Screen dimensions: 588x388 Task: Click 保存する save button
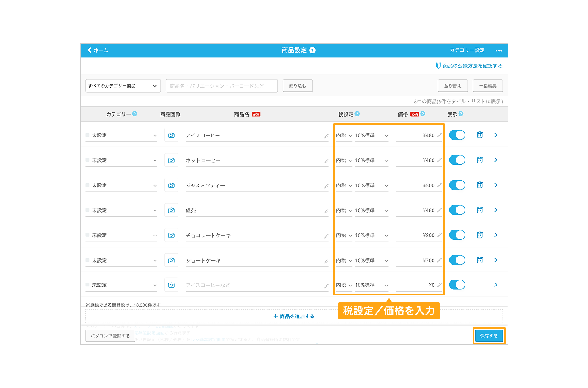pos(489,336)
